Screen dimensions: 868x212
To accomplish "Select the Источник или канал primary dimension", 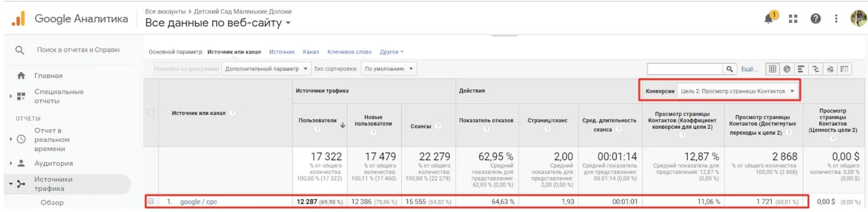I will (x=234, y=52).
